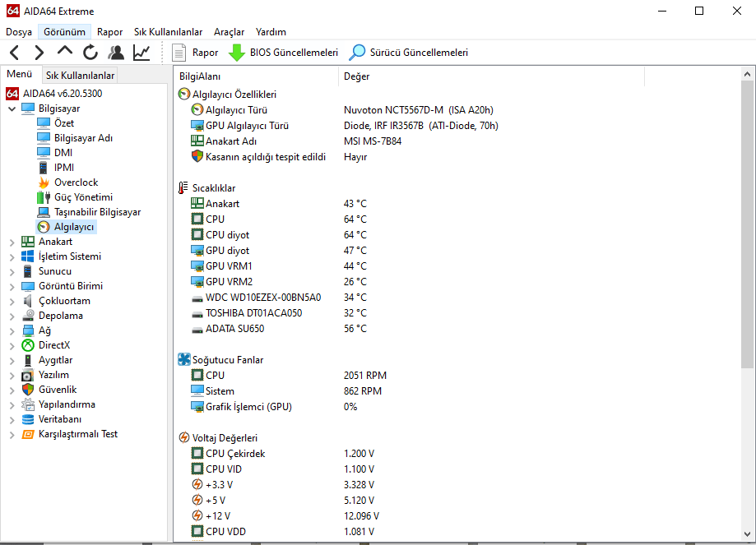Switch to the Sık Kullanılanlar tab

pos(80,75)
